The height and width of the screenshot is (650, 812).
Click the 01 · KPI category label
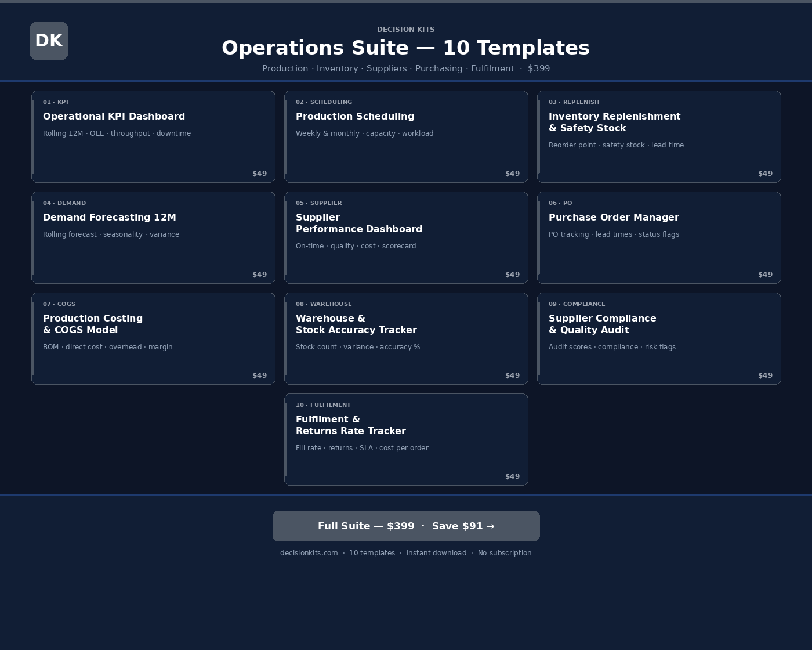pos(56,102)
